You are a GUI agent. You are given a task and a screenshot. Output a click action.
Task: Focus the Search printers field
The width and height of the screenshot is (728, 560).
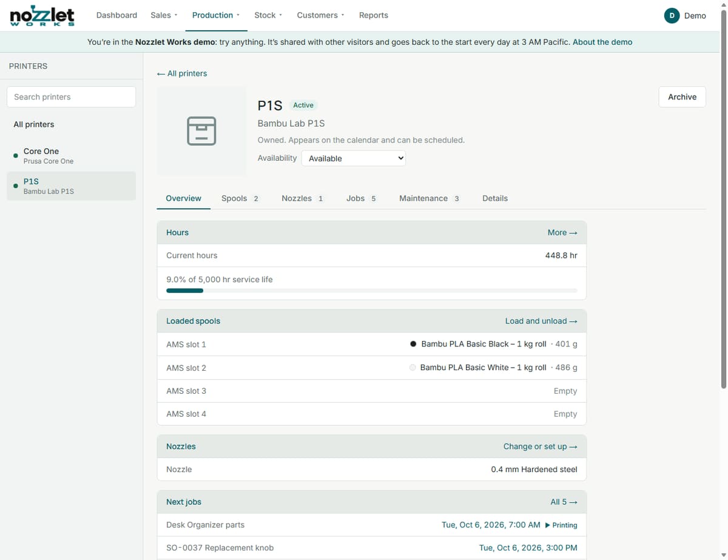[71, 97]
